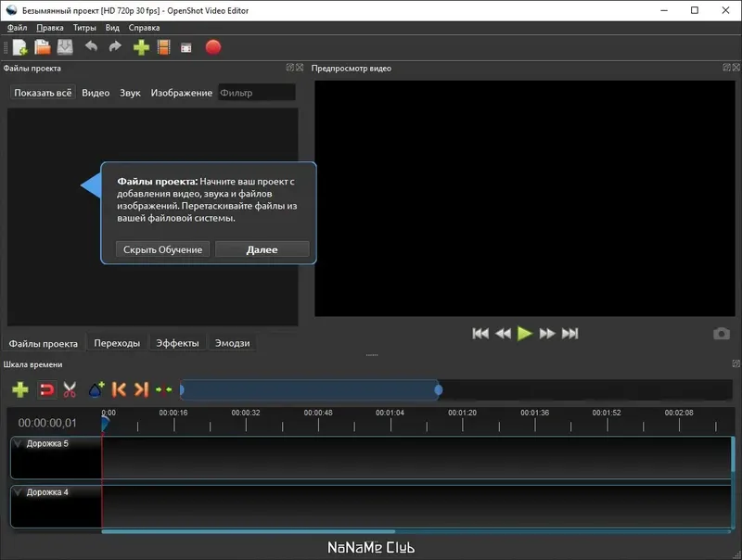Click the blue playhead marker at 0:00
Screen dimensions: 742x560
click(x=105, y=423)
